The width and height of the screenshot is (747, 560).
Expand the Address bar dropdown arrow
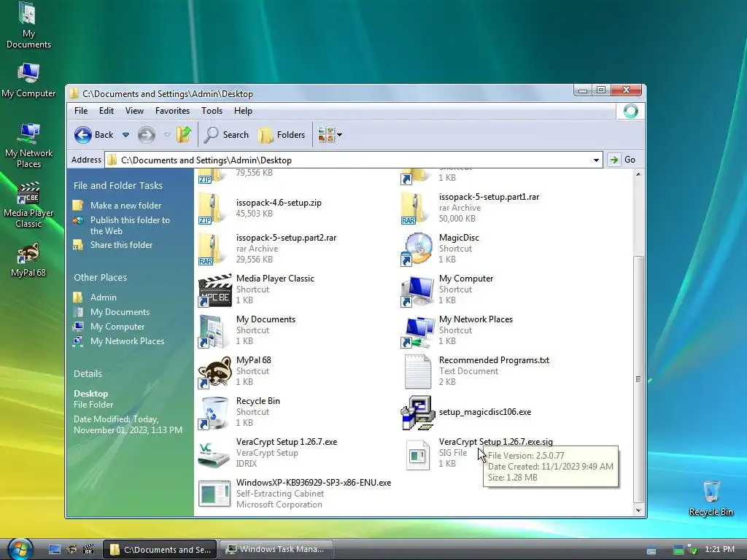(596, 160)
